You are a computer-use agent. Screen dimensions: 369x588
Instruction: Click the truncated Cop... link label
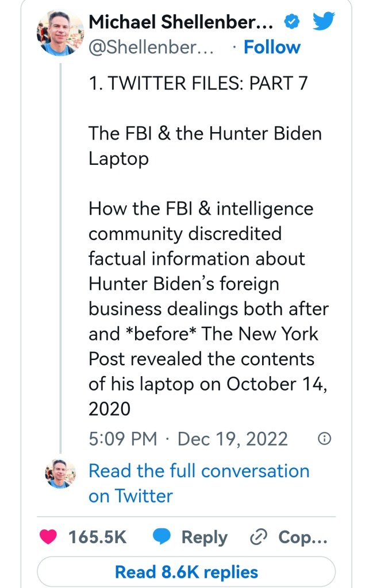[x=302, y=537]
